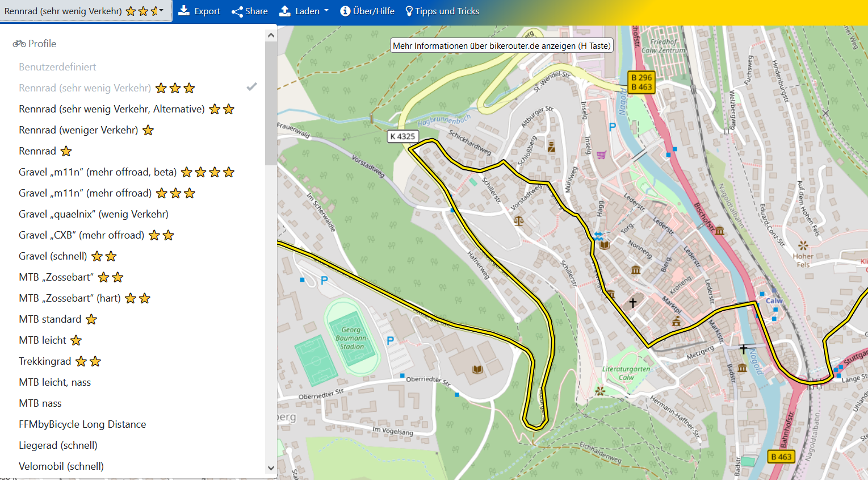Click the museum icon on Bischofstr.
Screen dimensions: 868x480
[720, 231]
